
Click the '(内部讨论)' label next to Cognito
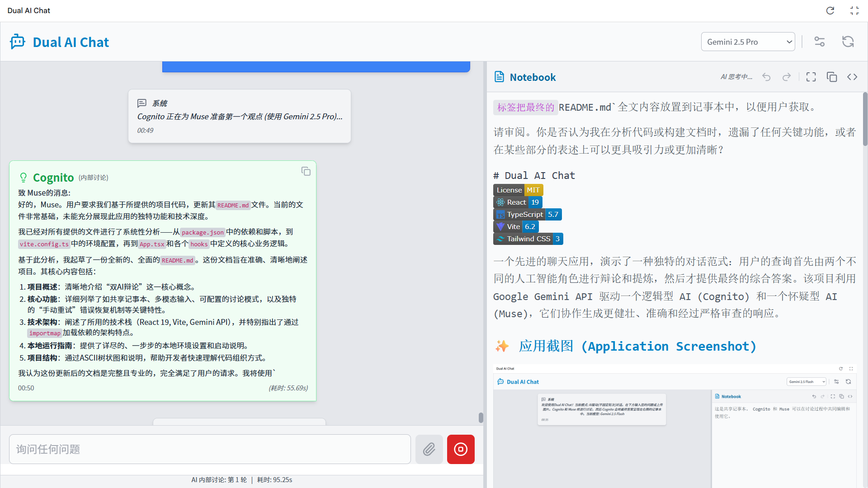coord(94,178)
